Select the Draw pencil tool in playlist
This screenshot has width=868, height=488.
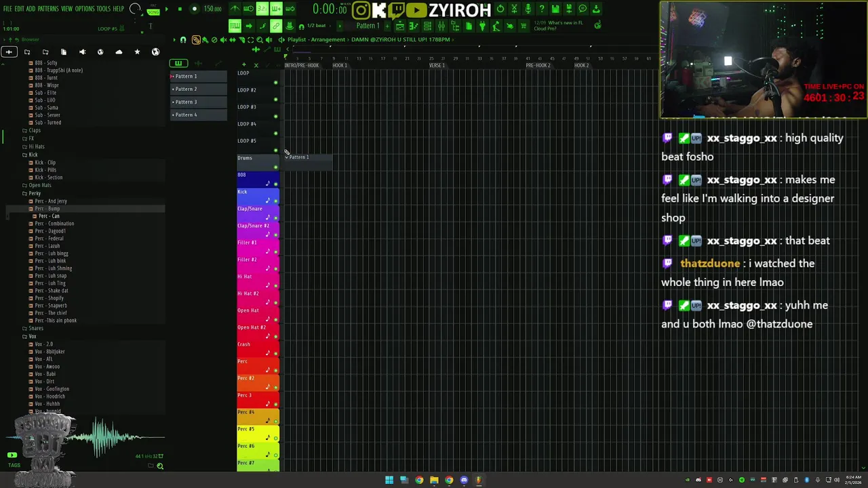click(196, 39)
